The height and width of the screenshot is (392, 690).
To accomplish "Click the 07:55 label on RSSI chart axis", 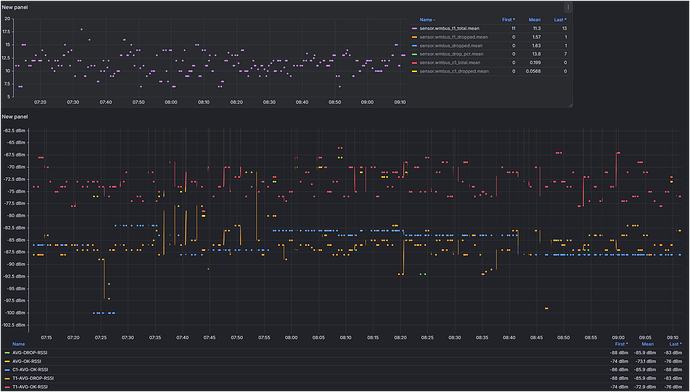I will [x=264, y=337].
